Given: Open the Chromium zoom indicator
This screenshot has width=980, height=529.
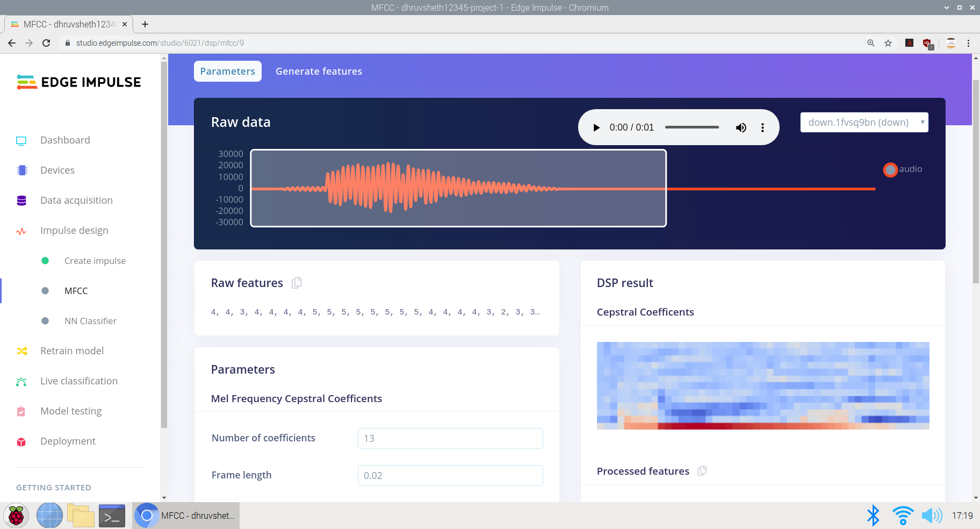Looking at the screenshot, I should pos(870,43).
